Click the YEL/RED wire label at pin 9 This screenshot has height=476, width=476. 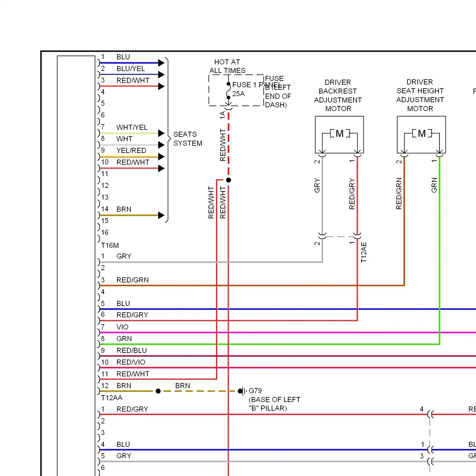coord(131,151)
